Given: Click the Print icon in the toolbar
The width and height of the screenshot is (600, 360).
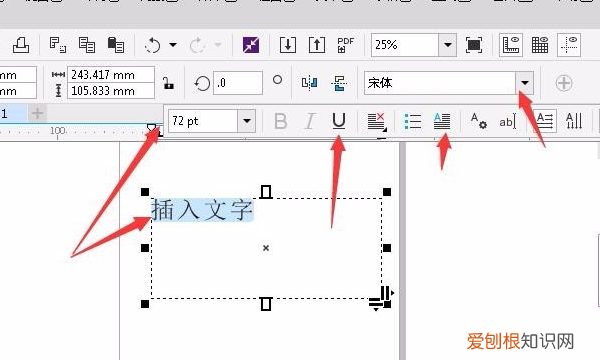Looking at the screenshot, I should coord(21,45).
